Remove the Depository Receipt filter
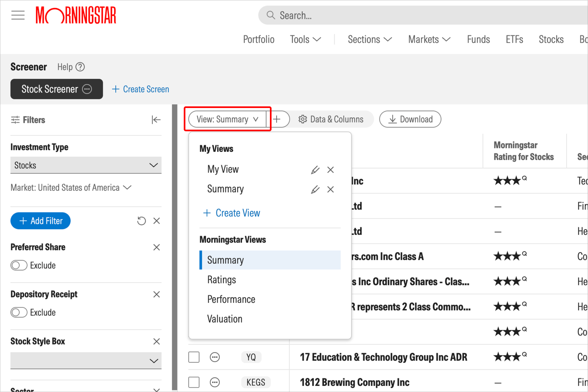This screenshot has width=588, height=392. pos(157,294)
